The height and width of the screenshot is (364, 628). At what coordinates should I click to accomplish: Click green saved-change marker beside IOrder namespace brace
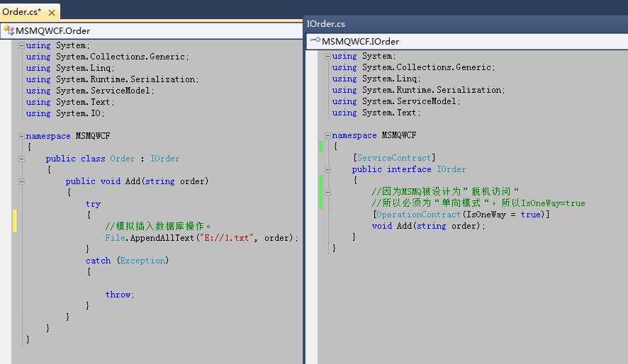[x=321, y=147]
